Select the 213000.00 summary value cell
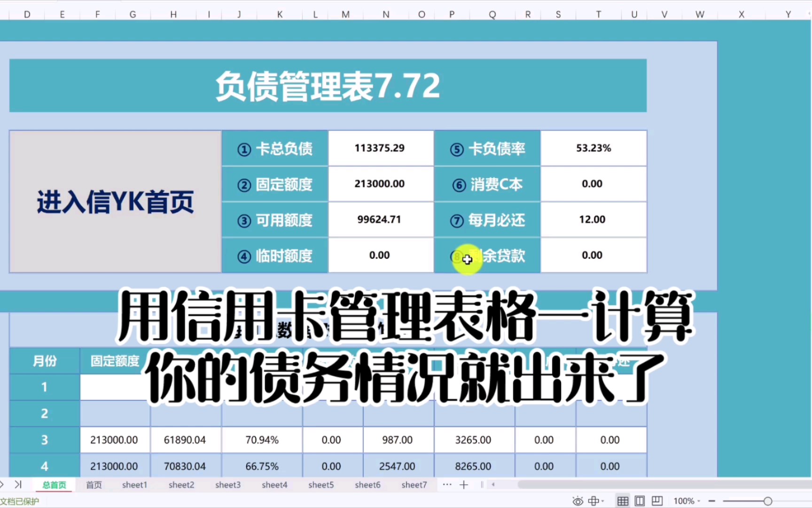 coord(381,184)
